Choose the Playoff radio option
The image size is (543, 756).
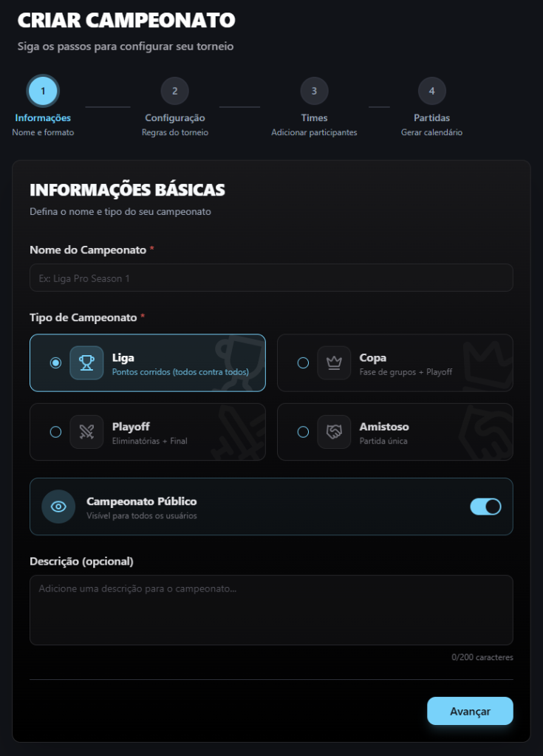[x=55, y=432]
